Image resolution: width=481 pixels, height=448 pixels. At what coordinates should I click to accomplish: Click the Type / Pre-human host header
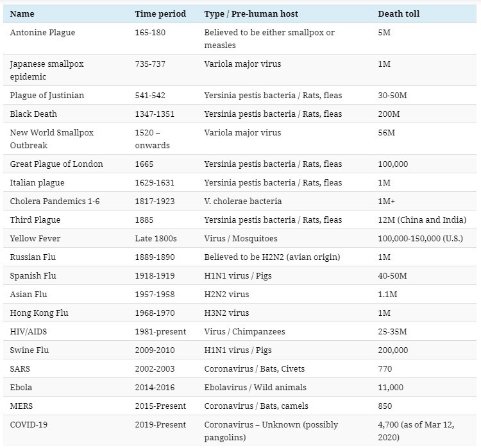(x=251, y=13)
